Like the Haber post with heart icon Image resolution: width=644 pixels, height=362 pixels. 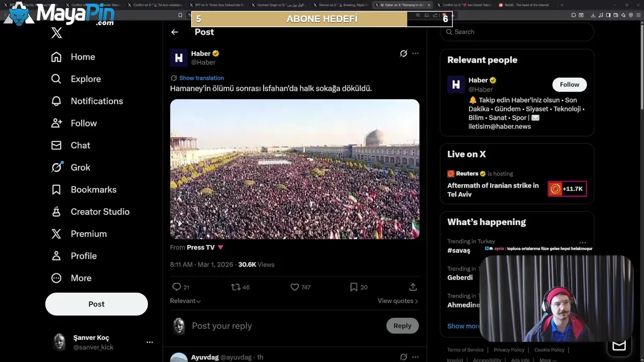[x=295, y=287]
